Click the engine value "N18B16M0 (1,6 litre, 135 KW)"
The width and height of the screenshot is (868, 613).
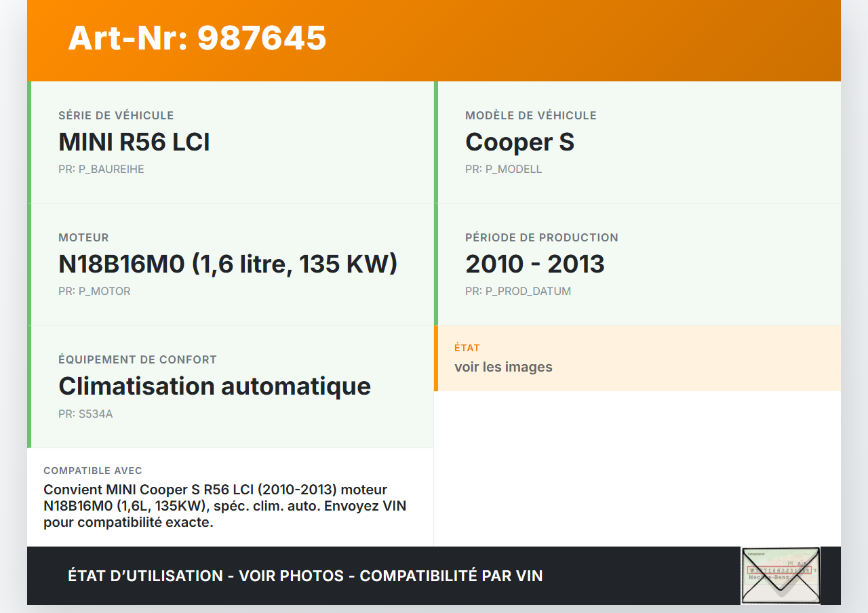[228, 264]
